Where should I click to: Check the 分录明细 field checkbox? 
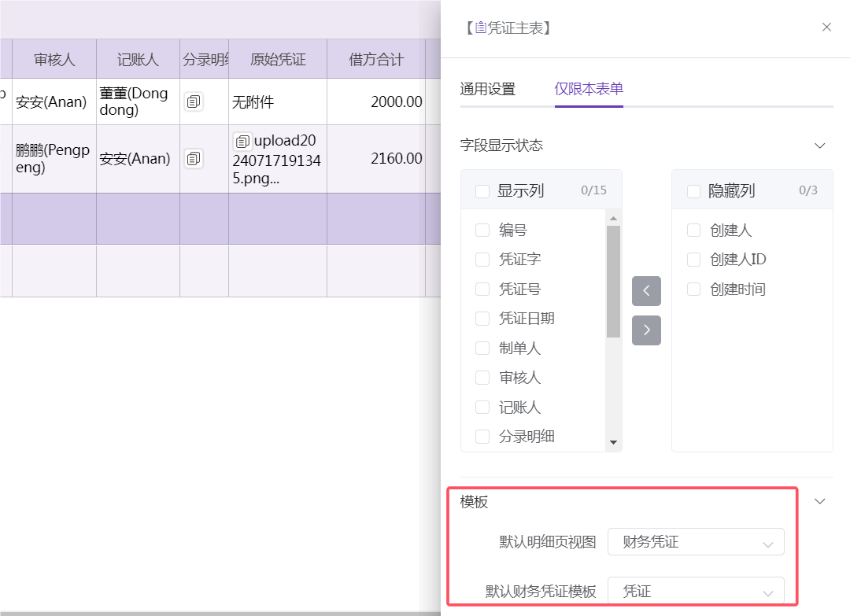pos(482,436)
